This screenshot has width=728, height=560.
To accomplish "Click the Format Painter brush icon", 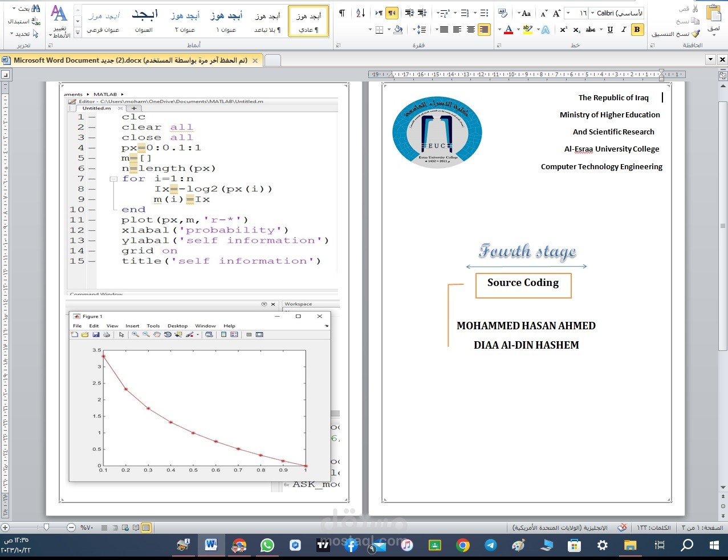I will (696, 34).
